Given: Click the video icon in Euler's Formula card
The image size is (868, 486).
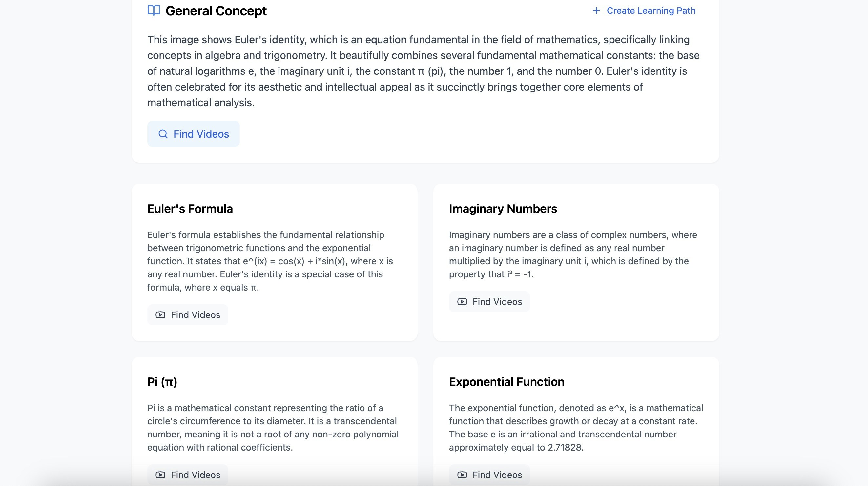Looking at the screenshot, I should [160, 315].
